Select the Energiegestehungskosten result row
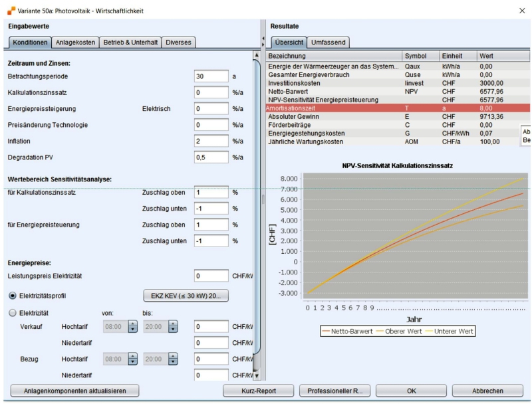Viewport: 532px width, 404px height. [398, 133]
